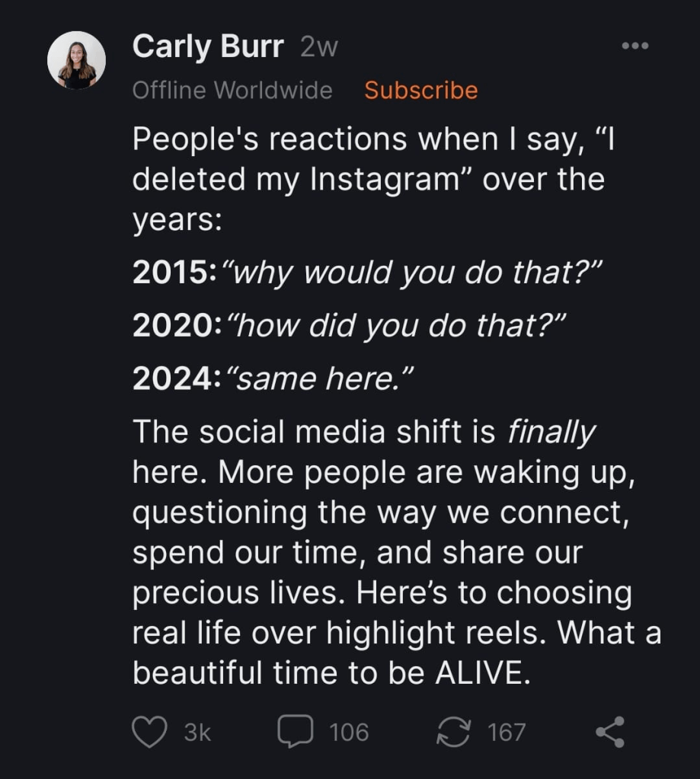Visit the Offline Worldwide publication link
The width and height of the screenshot is (700, 779).
(x=232, y=90)
